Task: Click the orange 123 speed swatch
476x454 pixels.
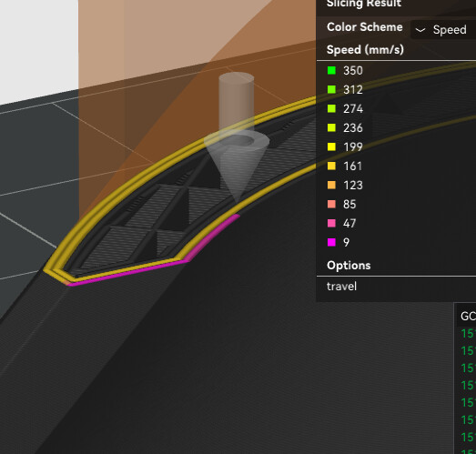Action: coord(331,185)
